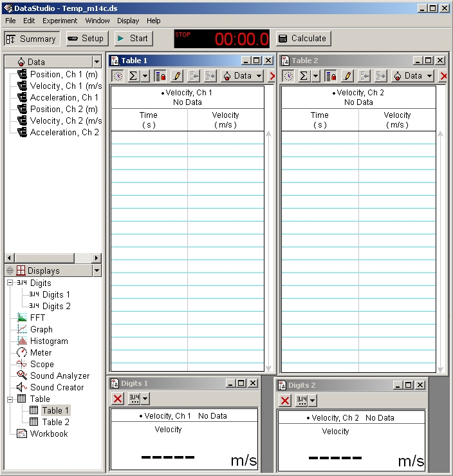Click the red X remove icon in Table 2
Viewport: 453px width, 476px height.
click(443, 76)
